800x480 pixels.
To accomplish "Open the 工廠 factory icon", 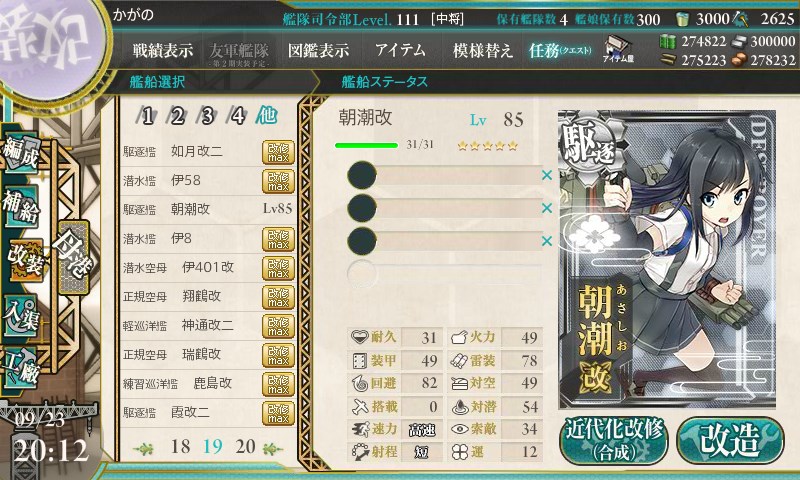I will pyautogui.click(x=21, y=367).
